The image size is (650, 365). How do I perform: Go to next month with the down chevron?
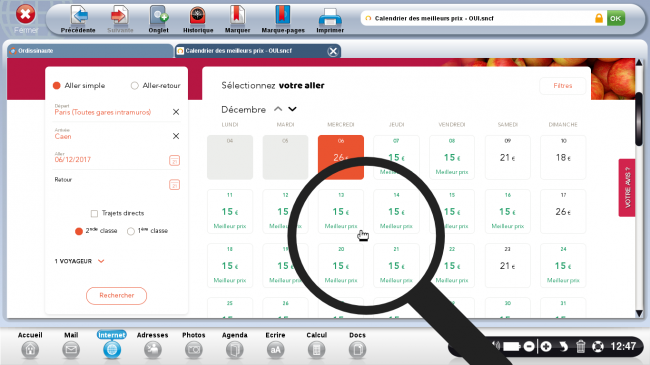[292, 109]
